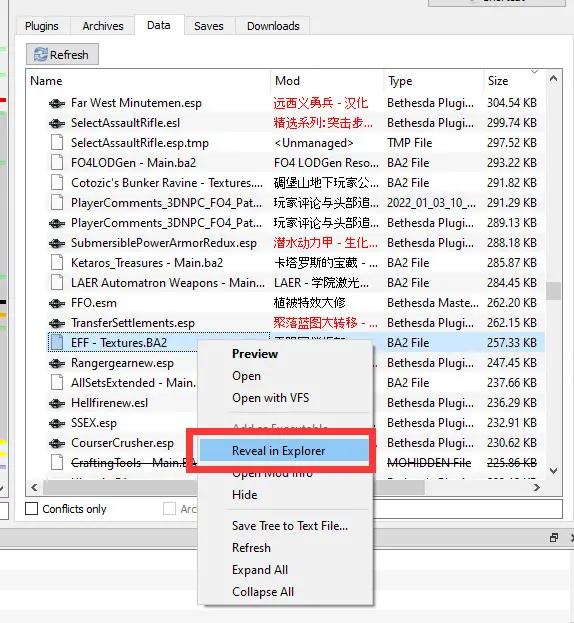Click the plugin icon of SSEX.esp
The height and width of the screenshot is (623, 574).
57,424
